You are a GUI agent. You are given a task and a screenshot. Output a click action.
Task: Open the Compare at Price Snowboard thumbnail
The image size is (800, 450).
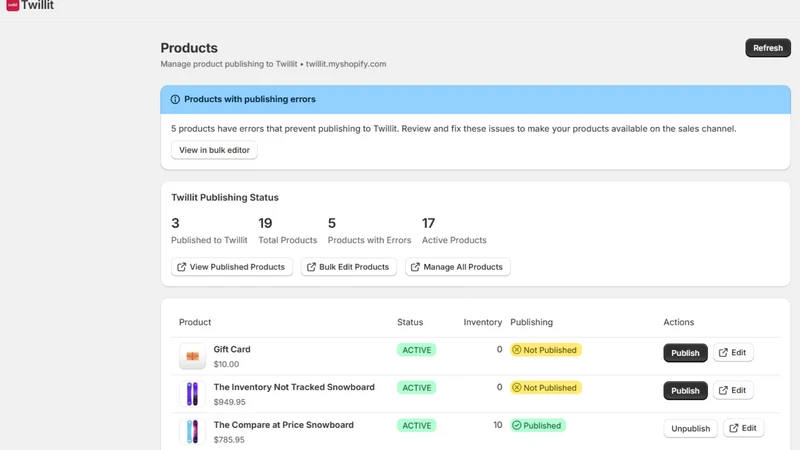tap(192, 432)
